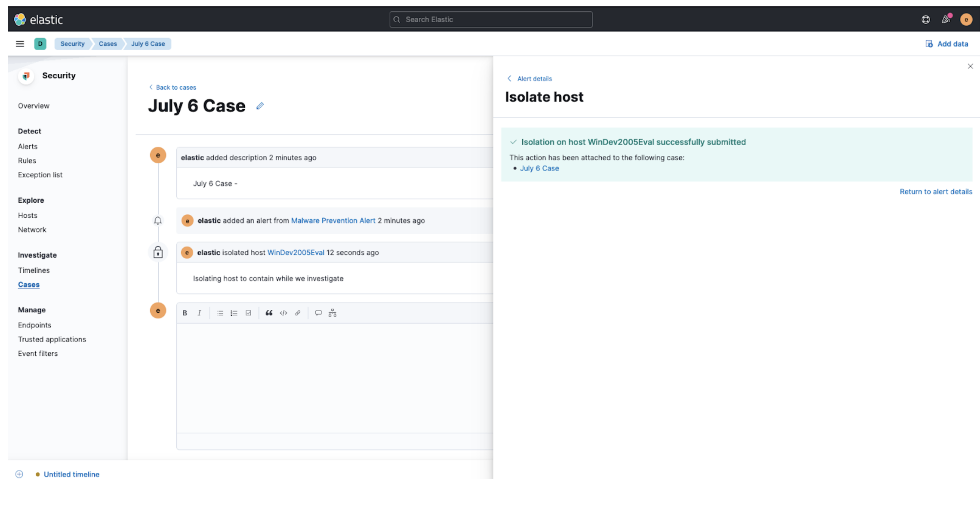The image size is (980, 514).
Task: Click the bold formatting icon in editor
Action: (184, 313)
